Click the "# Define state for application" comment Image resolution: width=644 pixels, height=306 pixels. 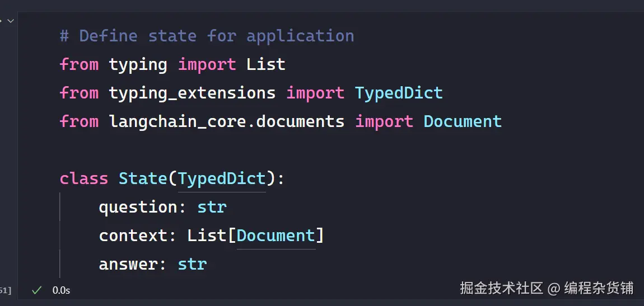pos(207,36)
